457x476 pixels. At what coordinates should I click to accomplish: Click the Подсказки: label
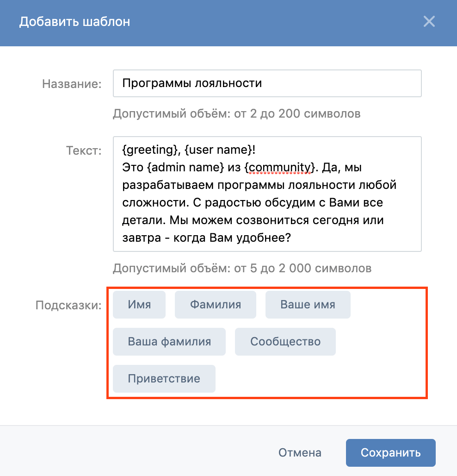pyautogui.click(x=68, y=306)
